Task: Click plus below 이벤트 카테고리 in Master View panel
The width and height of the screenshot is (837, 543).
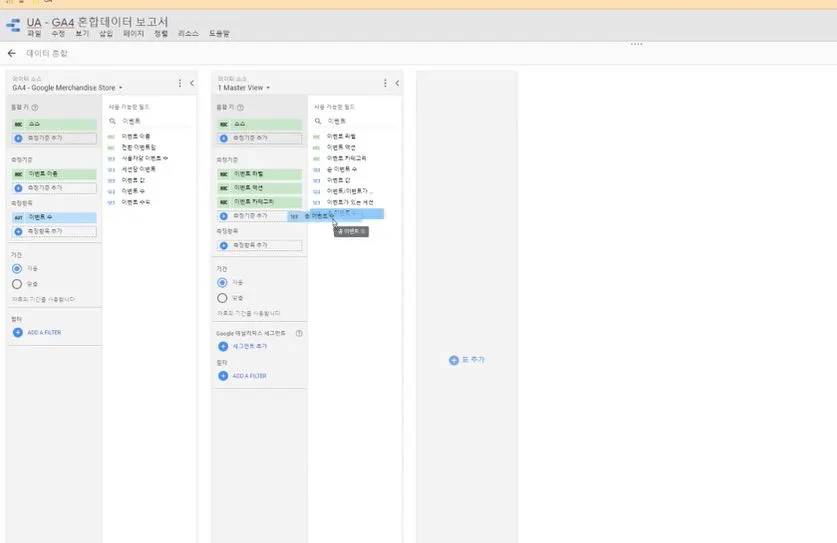Action: tap(224, 216)
